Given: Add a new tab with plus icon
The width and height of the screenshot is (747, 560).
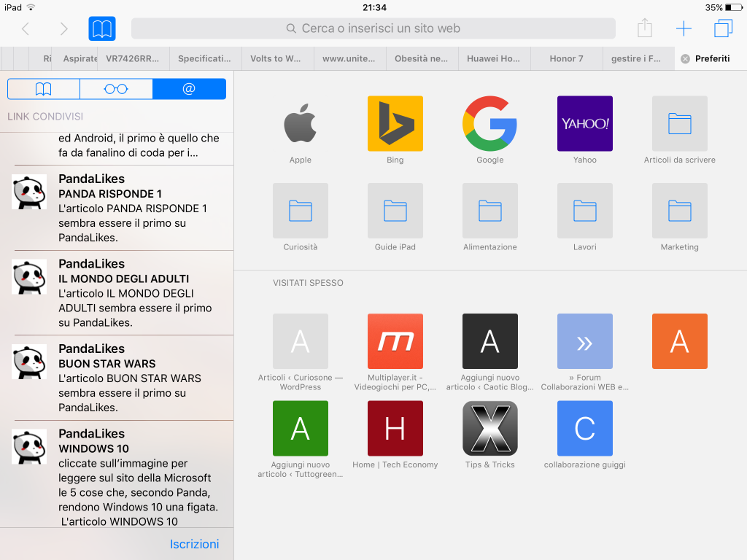Looking at the screenshot, I should pyautogui.click(x=684, y=28).
